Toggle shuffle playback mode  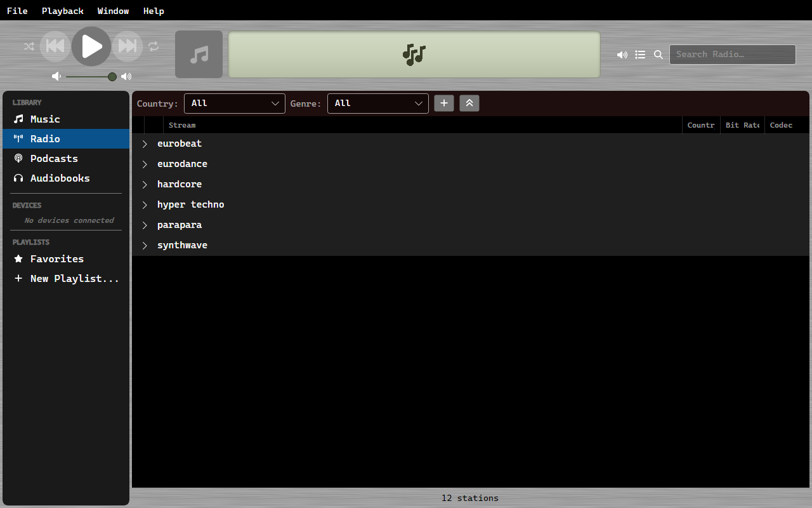pos(29,46)
